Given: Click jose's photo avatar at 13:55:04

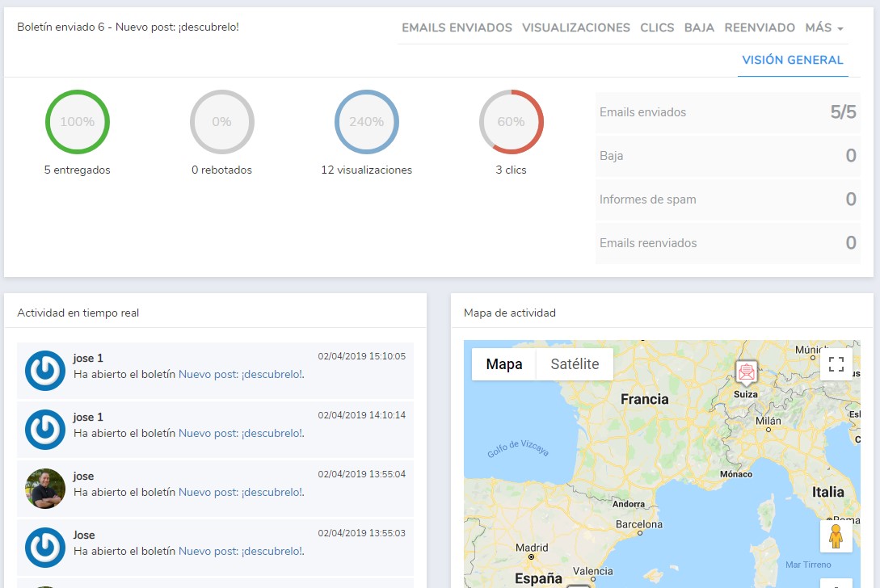Looking at the screenshot, I should point(45,489).
